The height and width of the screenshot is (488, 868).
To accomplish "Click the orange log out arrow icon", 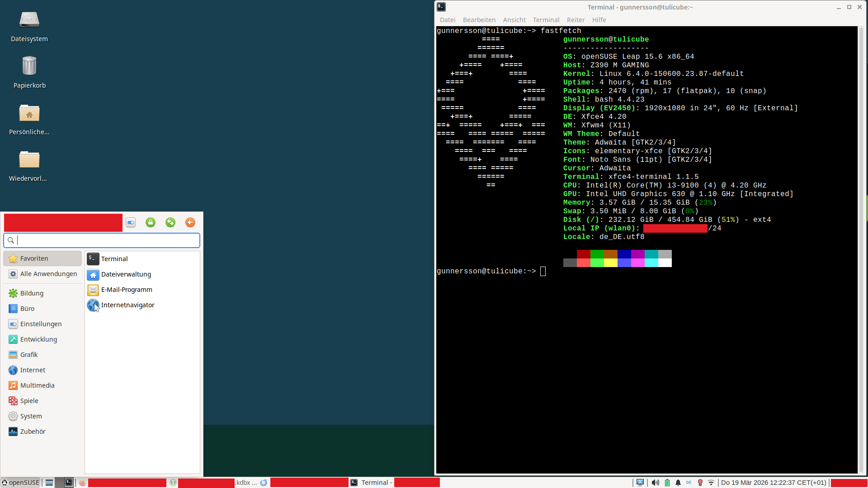I will [x=190, y=222].
